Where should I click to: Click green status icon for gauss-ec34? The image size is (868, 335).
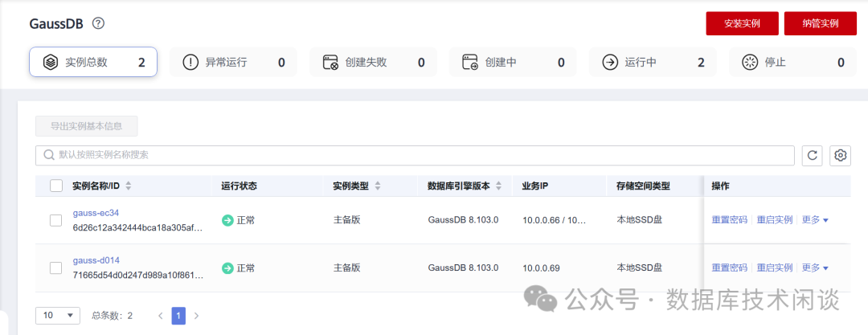[x=227, y=220]
